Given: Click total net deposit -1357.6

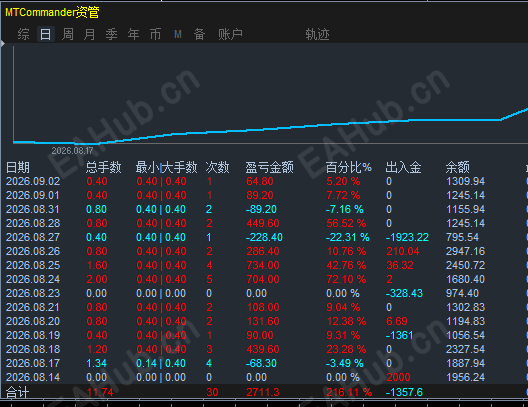Looking at the screenshot, I should point(404,392).
